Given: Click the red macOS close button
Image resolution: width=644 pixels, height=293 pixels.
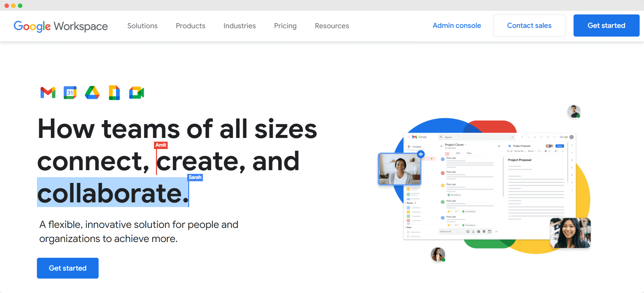Looking at the screenshot, I should [7, 6].
